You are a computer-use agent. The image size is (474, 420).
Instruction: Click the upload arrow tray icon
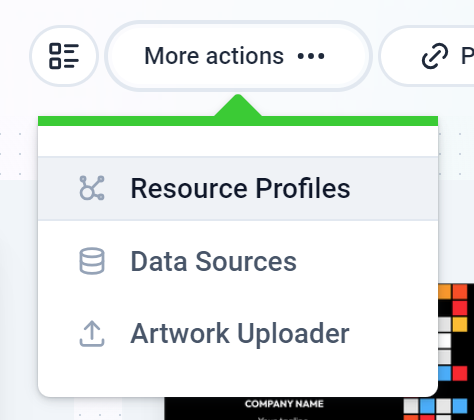click(92, 334)
